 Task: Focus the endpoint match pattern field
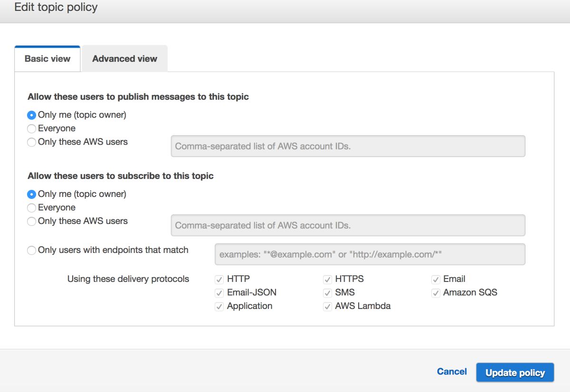click(370, 254)
